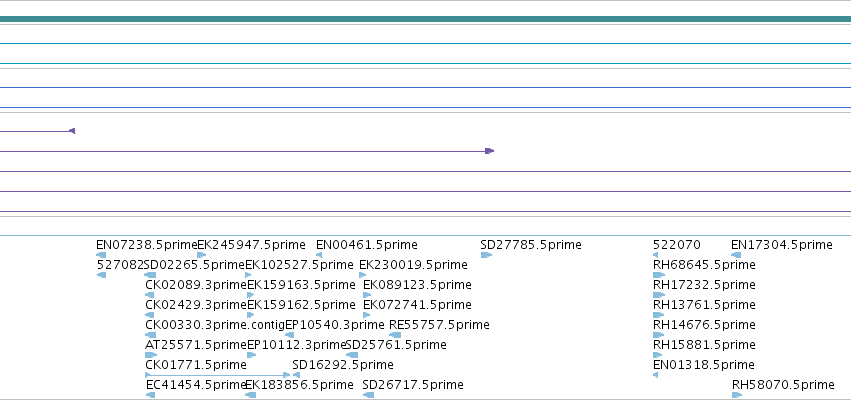
Task: Click the RH58070.5prime arrow marker
Action: [737, 395]
